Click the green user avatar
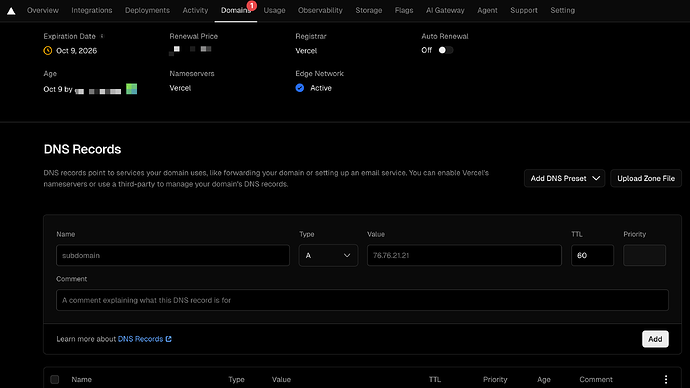The height and width of the screenshot is (388, 690). (x=132, y=89)
